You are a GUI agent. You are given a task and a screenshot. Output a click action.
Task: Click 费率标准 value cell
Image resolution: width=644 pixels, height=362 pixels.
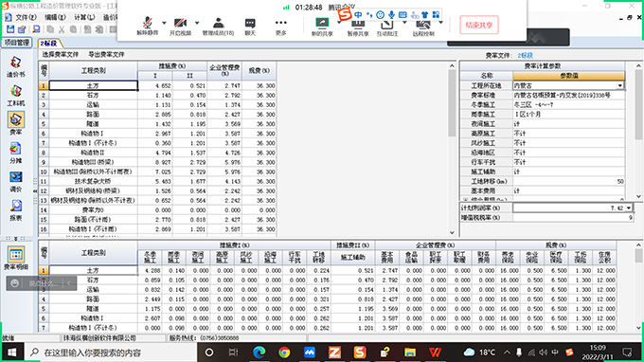click(569, 96)
